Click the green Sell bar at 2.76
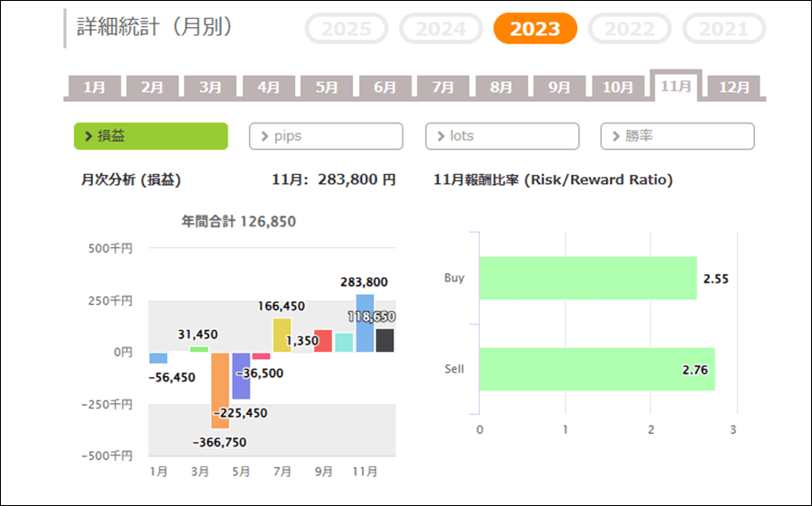The image size is (812, 506). (x=596, y=369)
